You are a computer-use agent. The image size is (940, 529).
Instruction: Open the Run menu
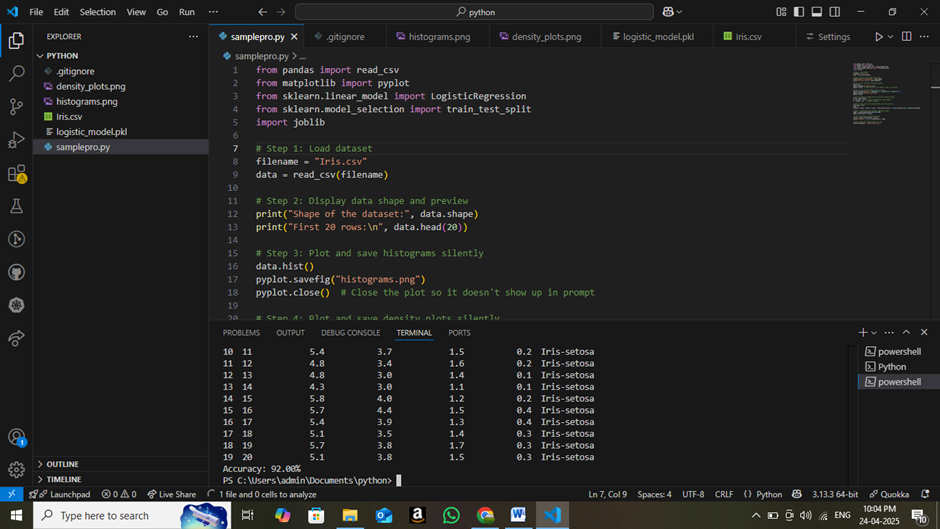point(187,12)
